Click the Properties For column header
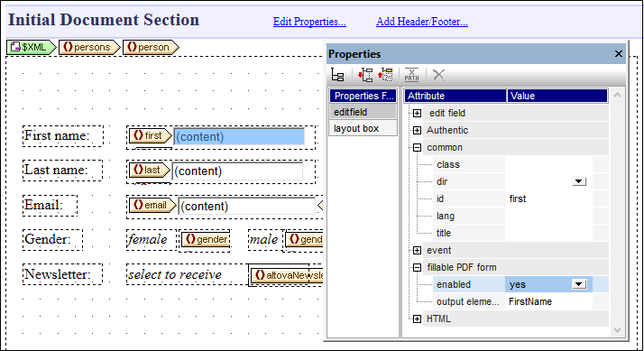 (x=363, y=96)
